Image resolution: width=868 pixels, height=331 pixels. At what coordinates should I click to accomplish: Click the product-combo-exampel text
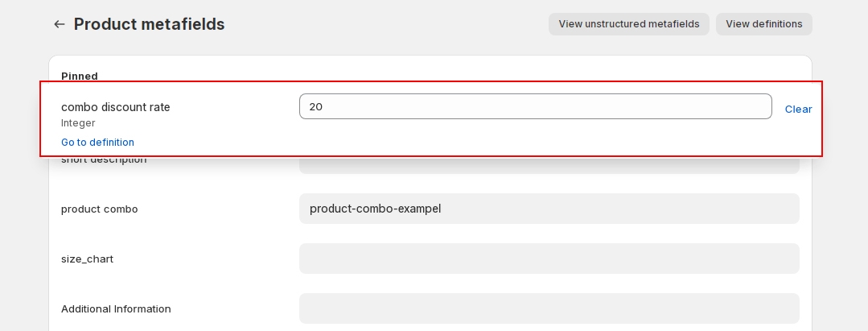(x=375, y=209)
